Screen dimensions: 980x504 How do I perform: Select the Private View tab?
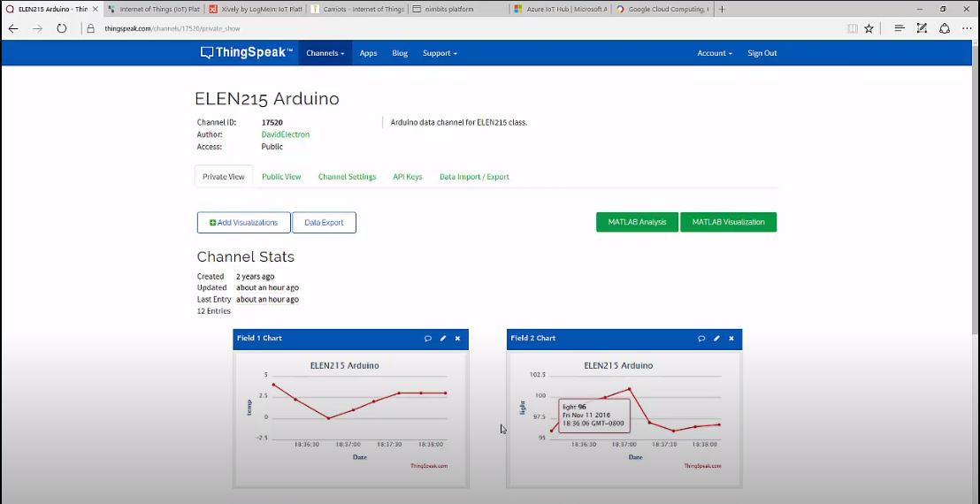tap(223, 177)
